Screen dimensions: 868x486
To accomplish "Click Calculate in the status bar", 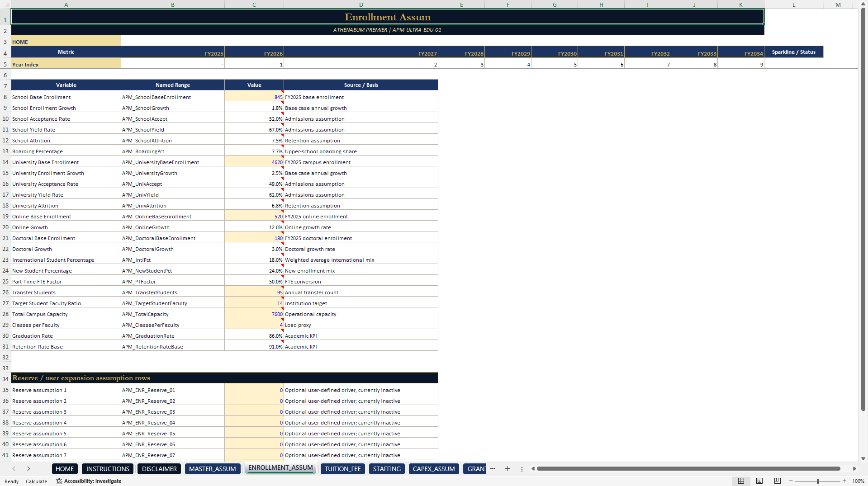I will point(36,481).
